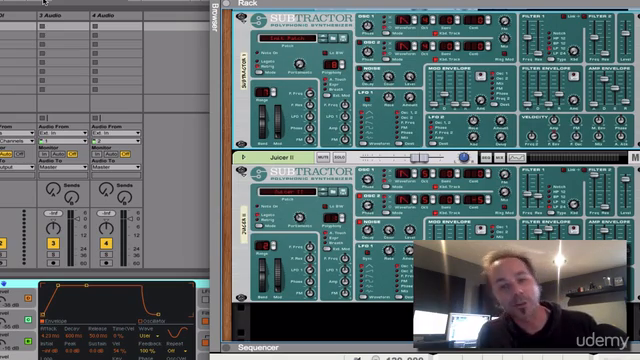Click the SEQ button on the Juicer II strip

click(486, 158)
